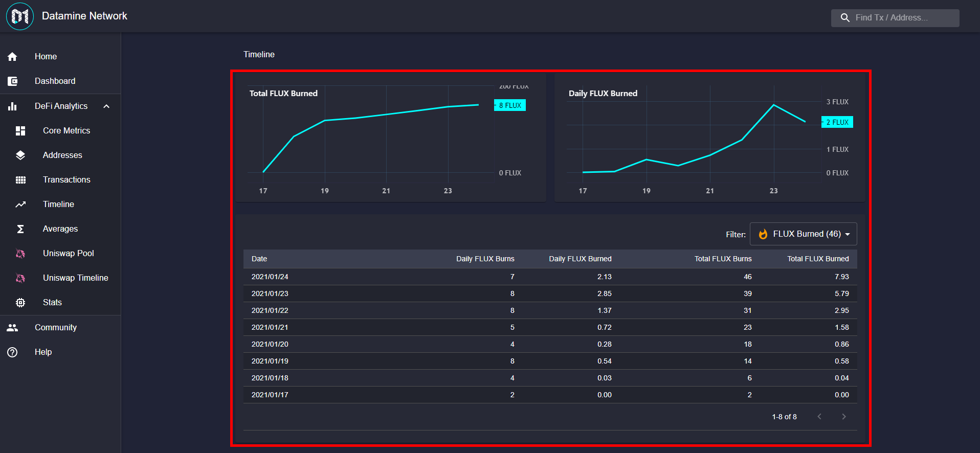980x453 pixels.
Task: Click the Core Metrics grid icon
Action: (x=20, y=131)
